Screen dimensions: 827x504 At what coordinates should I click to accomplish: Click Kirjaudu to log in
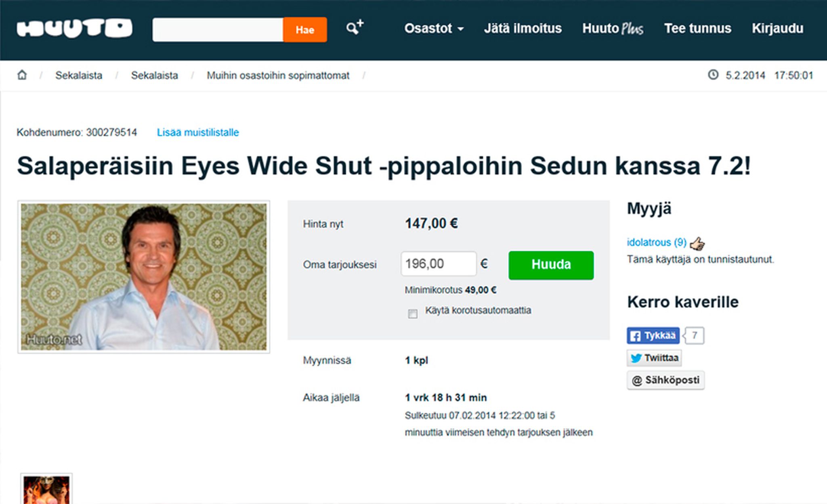[x=777, y=29]
